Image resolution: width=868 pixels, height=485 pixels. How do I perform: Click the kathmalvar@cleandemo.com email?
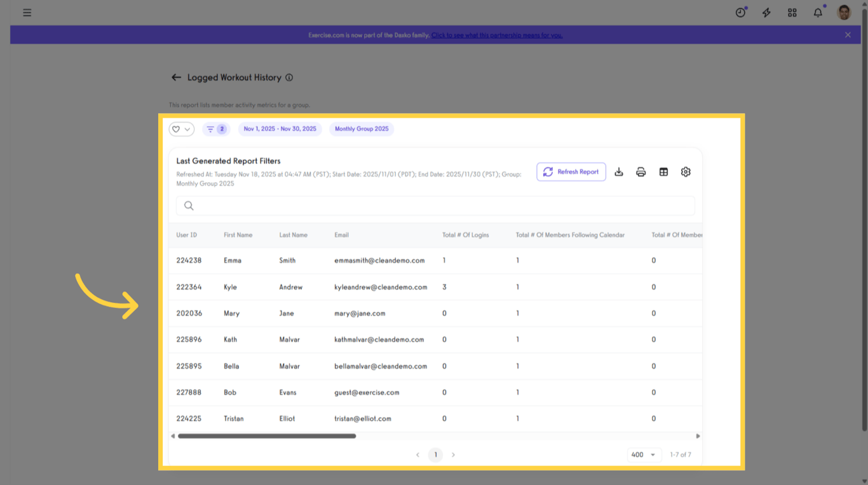(x=379, y=340)
